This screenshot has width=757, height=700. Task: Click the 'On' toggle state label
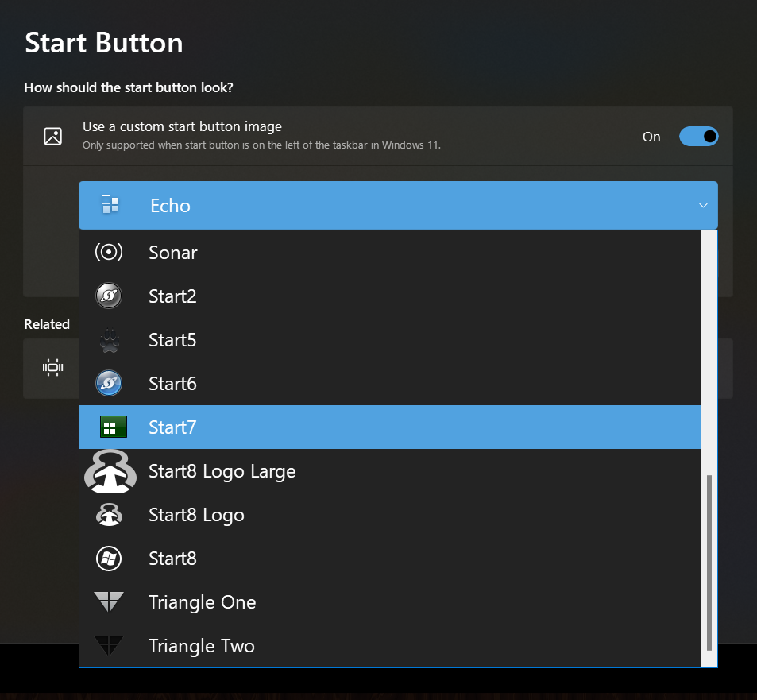tap(651, 137)
